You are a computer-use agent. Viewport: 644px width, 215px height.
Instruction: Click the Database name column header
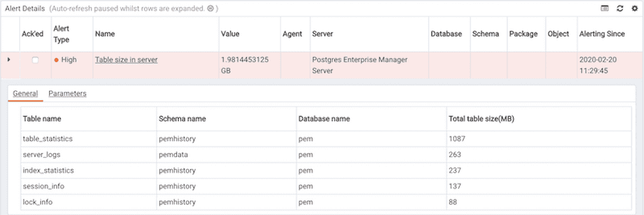point(324,119)
